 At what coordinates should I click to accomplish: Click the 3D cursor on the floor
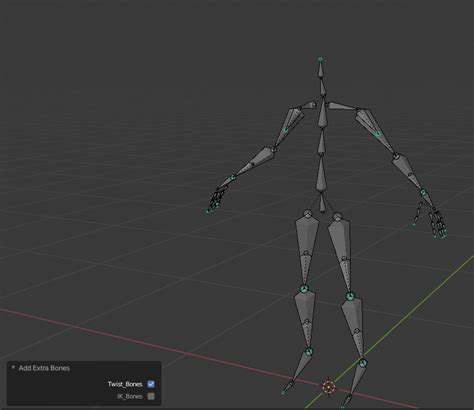point(329,387)
